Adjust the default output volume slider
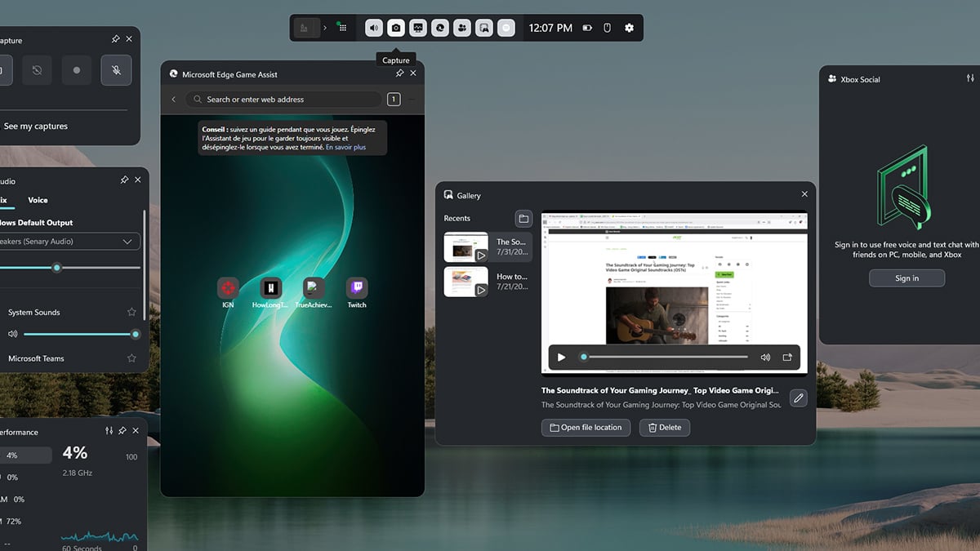This screenshot has width=980, height=551. [69, 268]
